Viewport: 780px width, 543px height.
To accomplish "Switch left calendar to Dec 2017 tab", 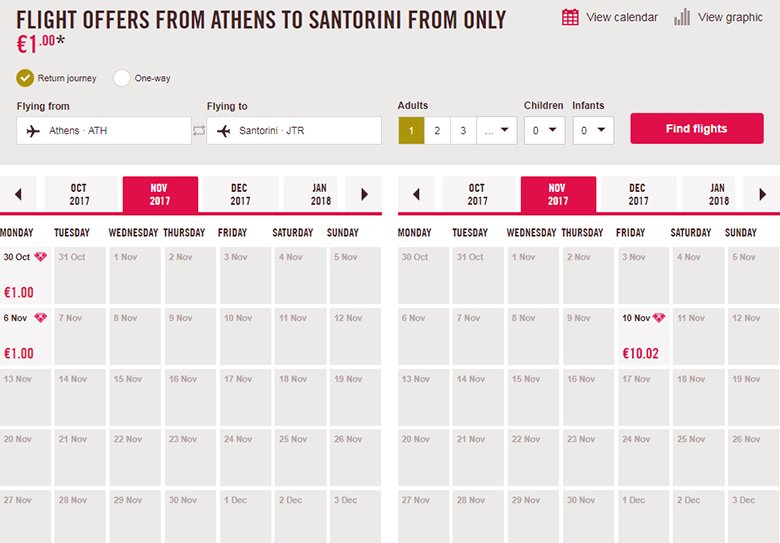I will 240,194.
